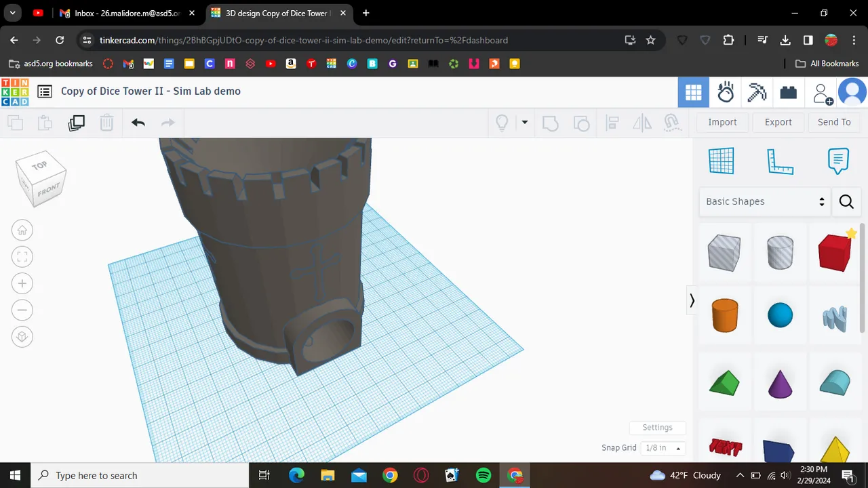Open asd5.org bookmarks folder

click(x=52, y=64)
